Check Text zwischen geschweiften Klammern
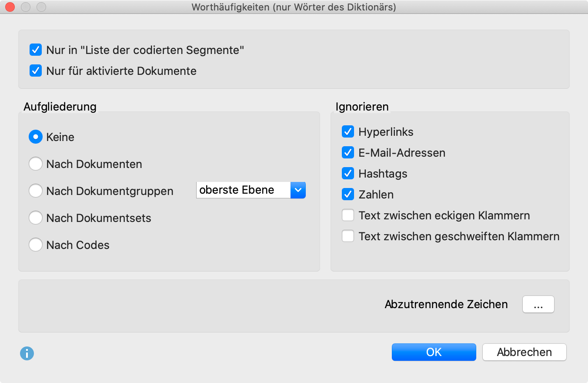The height and width of the screenshot is (383, 588). coord(348,236)
